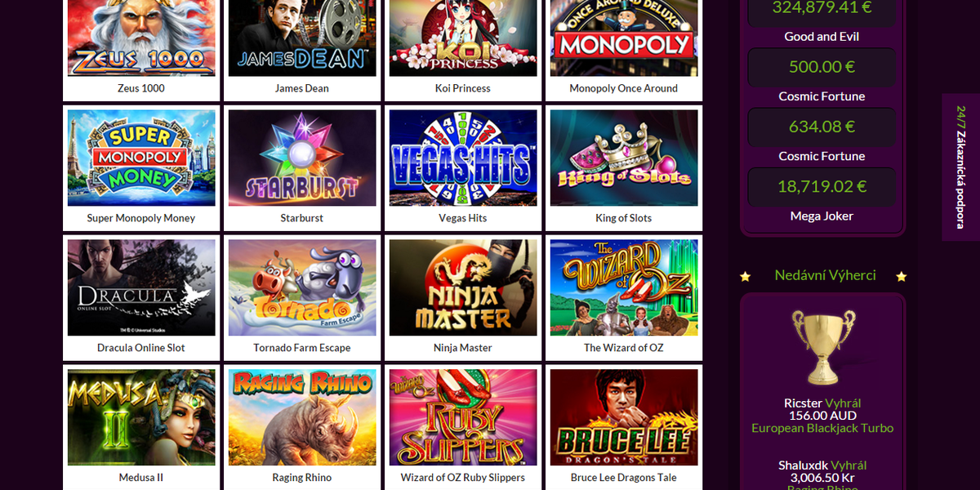
Task: Open Wizard of OZ Ruby Slippers thumbnail
Action: 463,417
